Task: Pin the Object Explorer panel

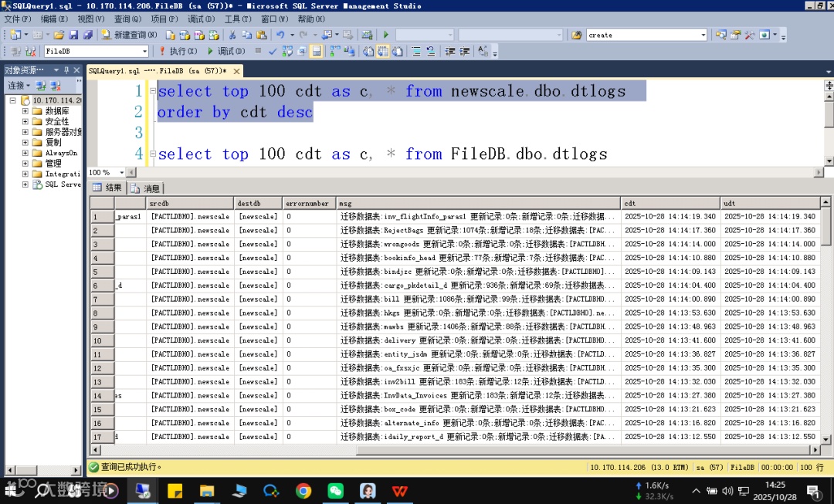Action: click(66, 70)
